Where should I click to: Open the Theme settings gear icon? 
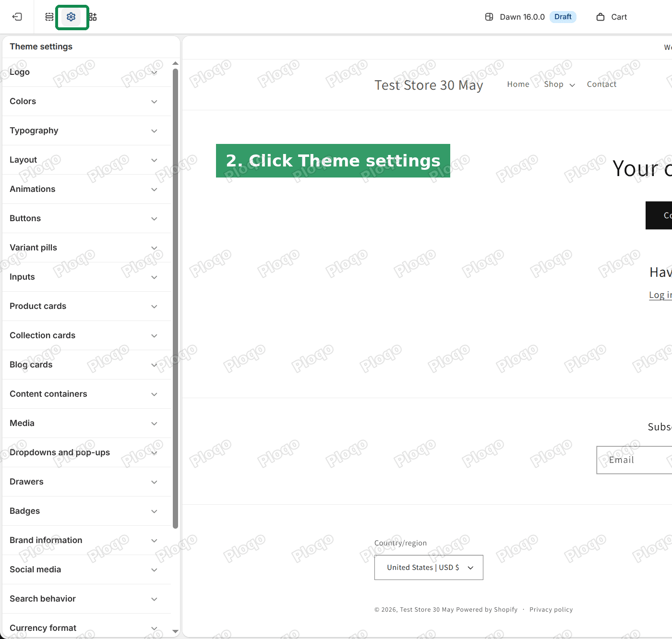pos(71,17)
